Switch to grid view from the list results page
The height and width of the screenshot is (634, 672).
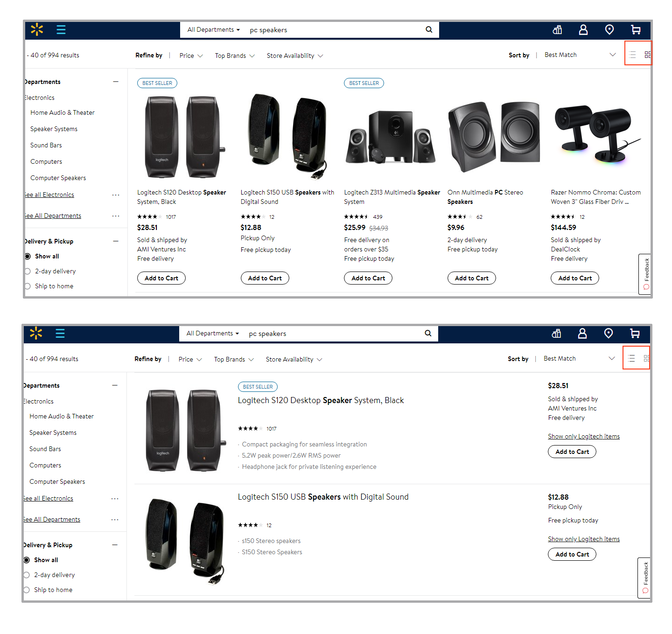(646, 359)
